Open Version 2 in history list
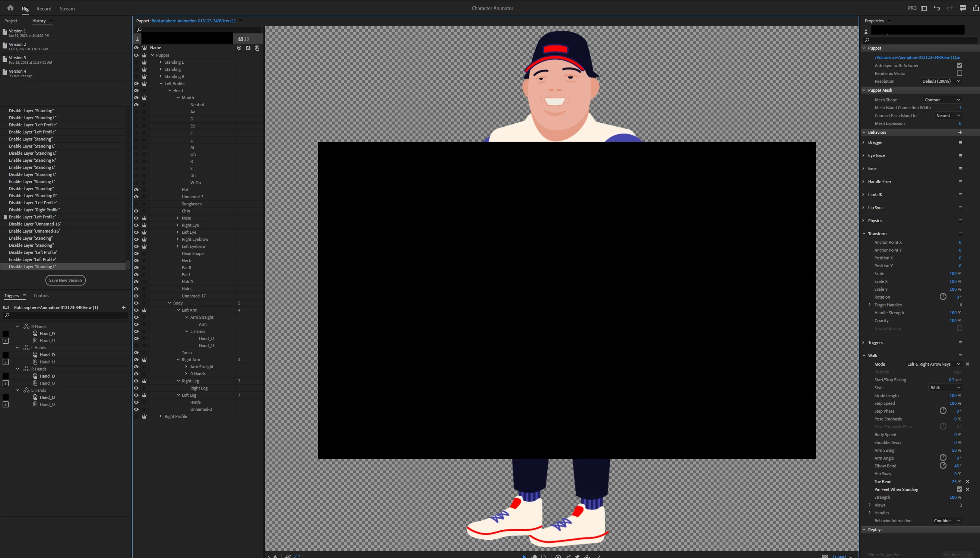Viewport: 980px width, 558px height. click(x=18, y=44)
